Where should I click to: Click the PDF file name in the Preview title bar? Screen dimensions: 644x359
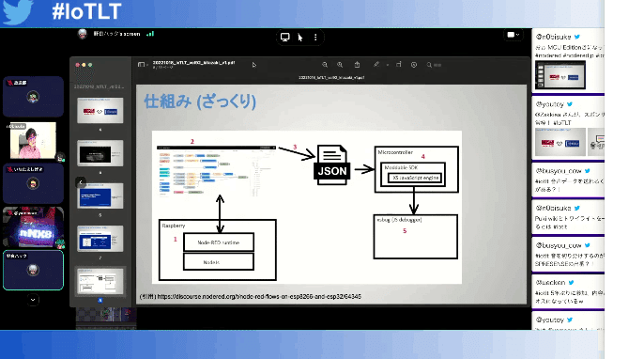coord(193,63)
